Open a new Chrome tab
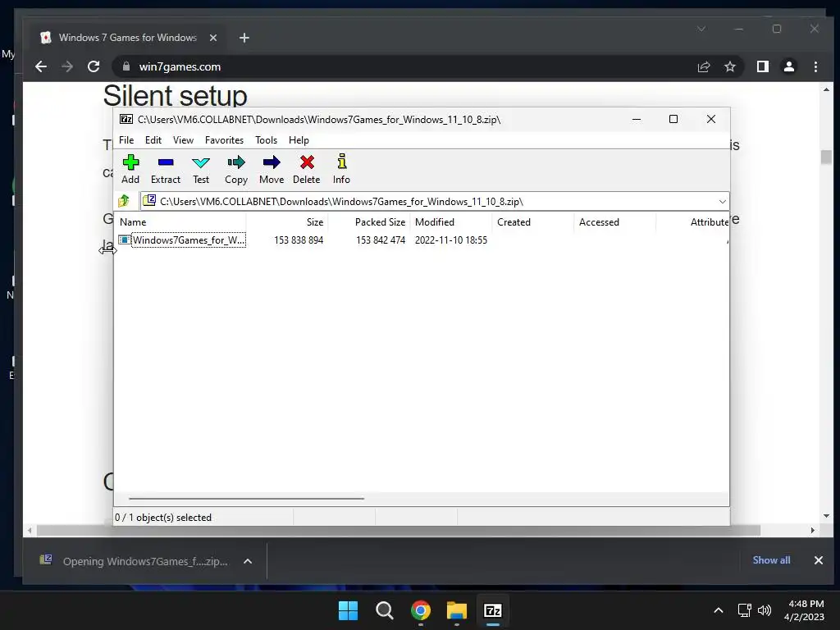The height and width of the screenshot is (630, 840). coord(244,38)
